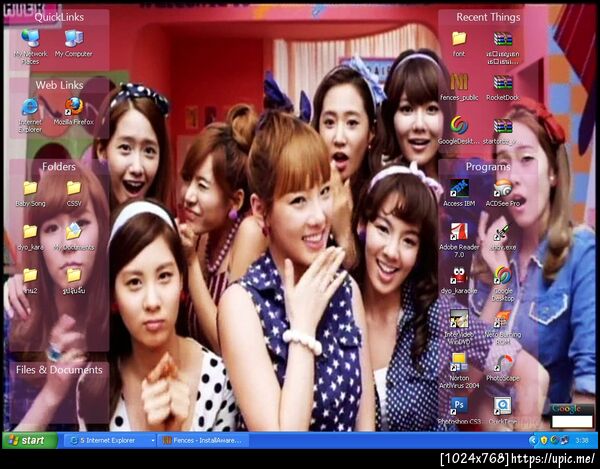600x469 pixels.
Task: Click the yellow shield security tray icon
Action: (x=544, y=441)
